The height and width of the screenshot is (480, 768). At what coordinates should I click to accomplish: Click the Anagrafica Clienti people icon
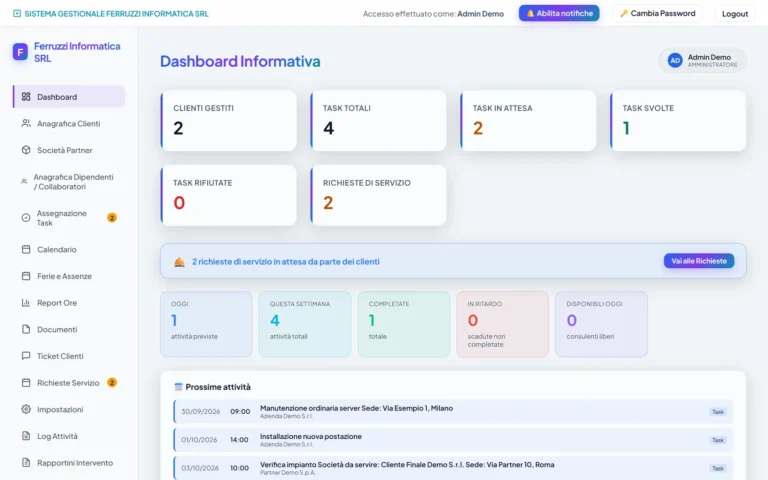(x=26, y=123)
